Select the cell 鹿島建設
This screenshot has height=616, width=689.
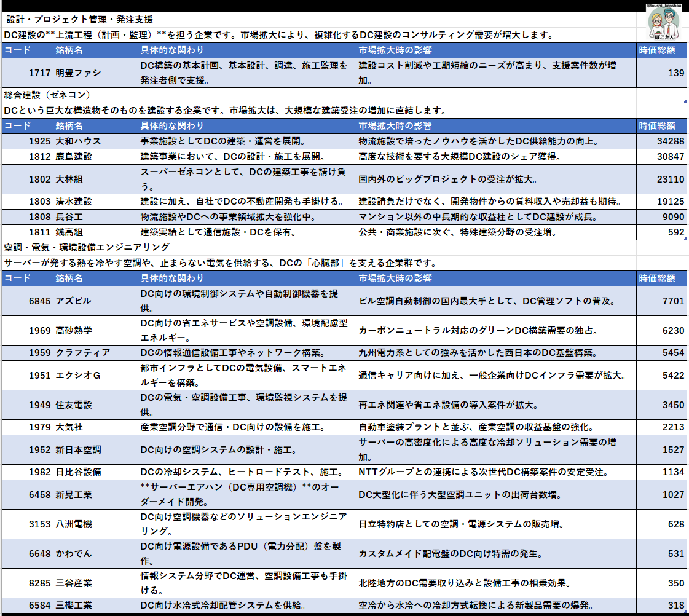click(95, 157)
